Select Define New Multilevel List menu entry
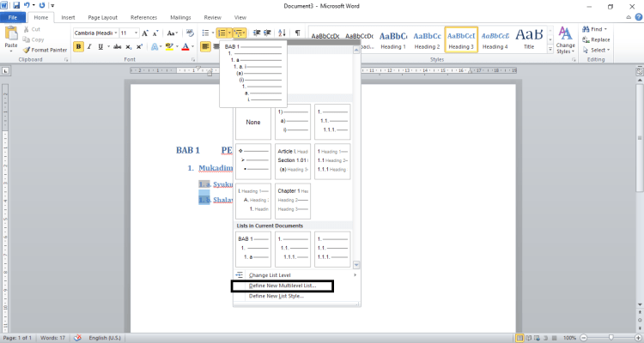 point(282,286)
